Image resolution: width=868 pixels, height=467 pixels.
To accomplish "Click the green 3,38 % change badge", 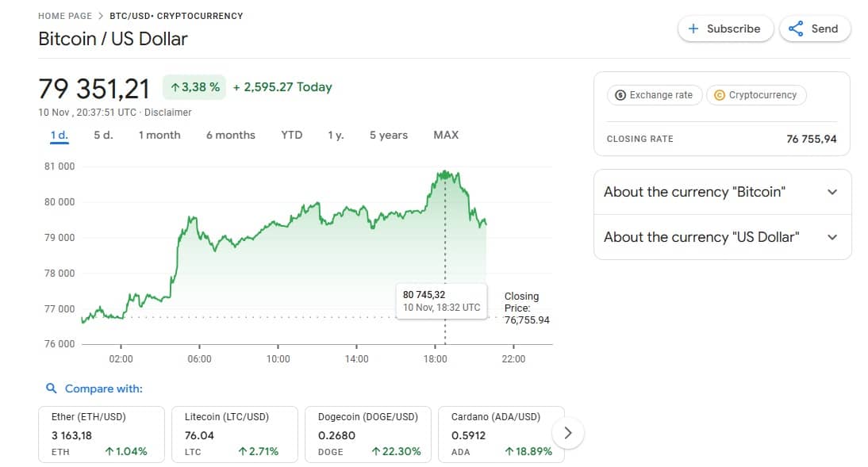I will (x=194, y=87).
